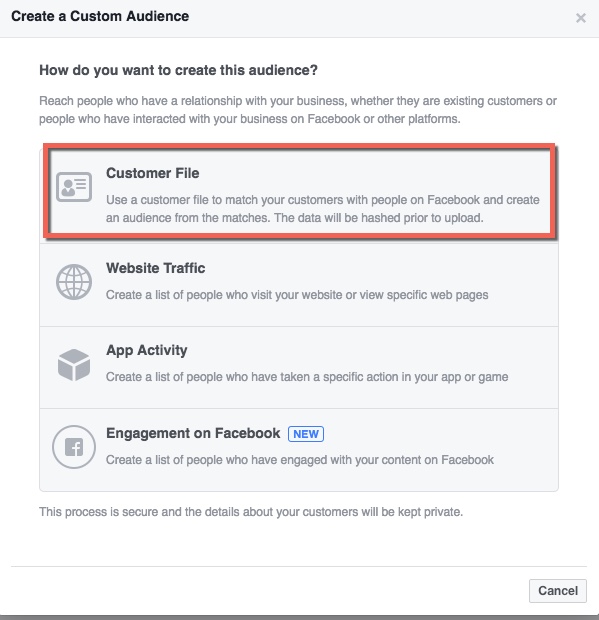
Task: Click the customer file matching description text
Action: click(x=323, y=209)
